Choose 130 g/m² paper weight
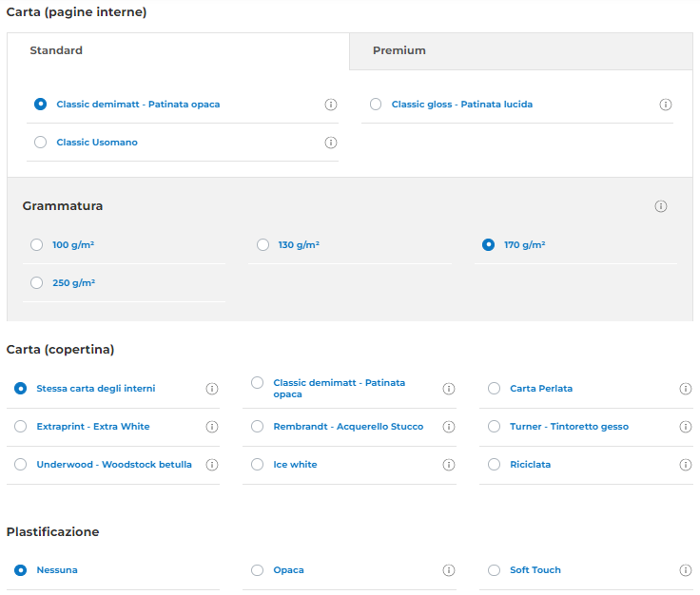 [x=263, y=245]
